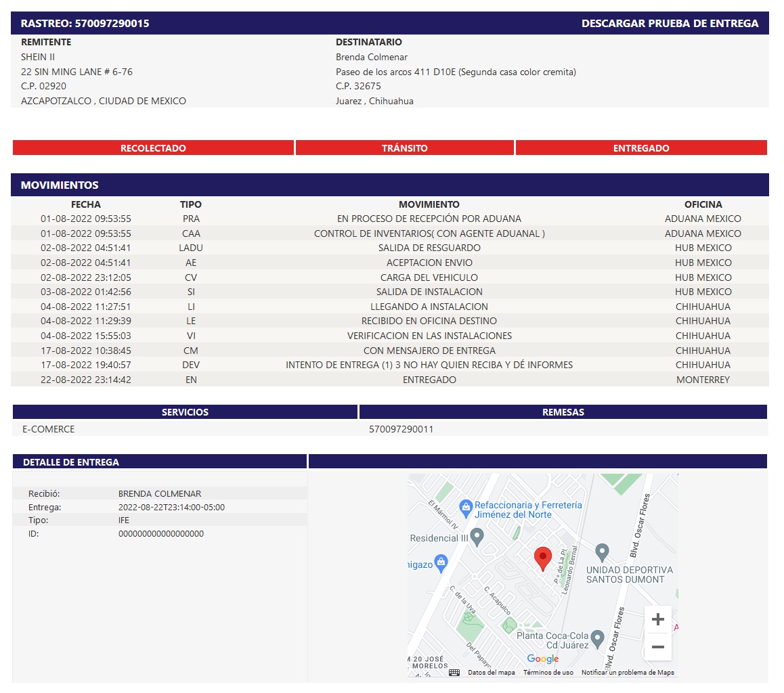784x693 pixels.
Task: Zoom out using the map minus button
Action: coord(657,647)
